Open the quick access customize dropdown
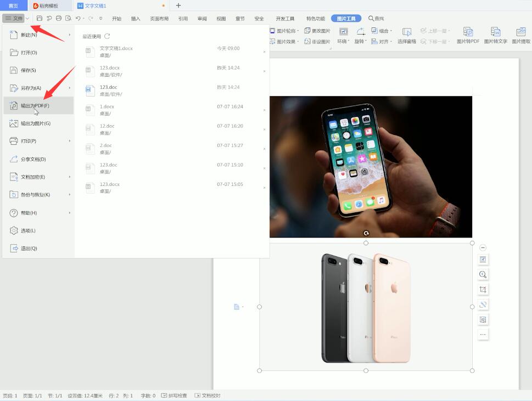 101,18
